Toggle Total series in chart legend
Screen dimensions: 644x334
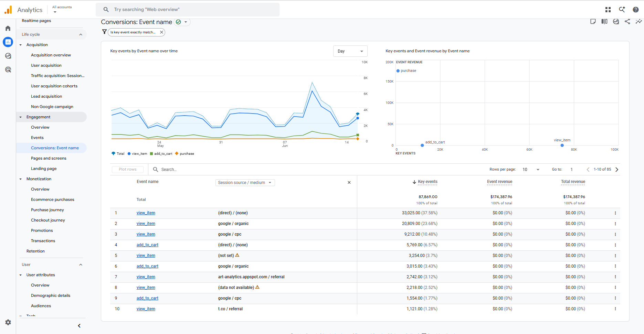[x=118, y=153]
